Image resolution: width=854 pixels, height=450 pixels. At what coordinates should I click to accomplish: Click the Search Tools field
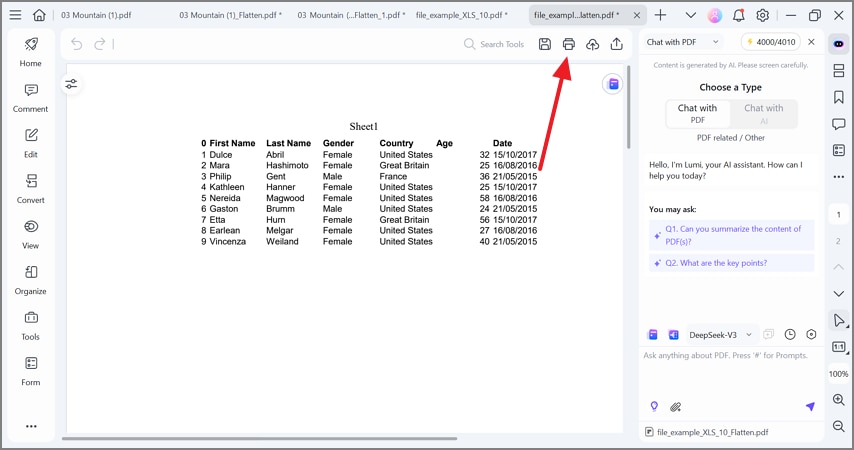pyautogui.click(x=495, y=44)
